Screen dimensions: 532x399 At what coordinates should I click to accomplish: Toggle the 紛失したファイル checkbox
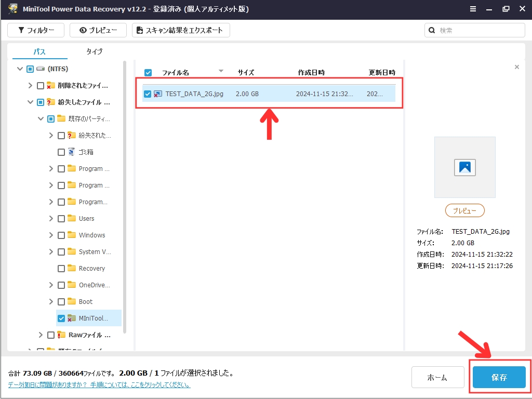click(x=41, y=102)
